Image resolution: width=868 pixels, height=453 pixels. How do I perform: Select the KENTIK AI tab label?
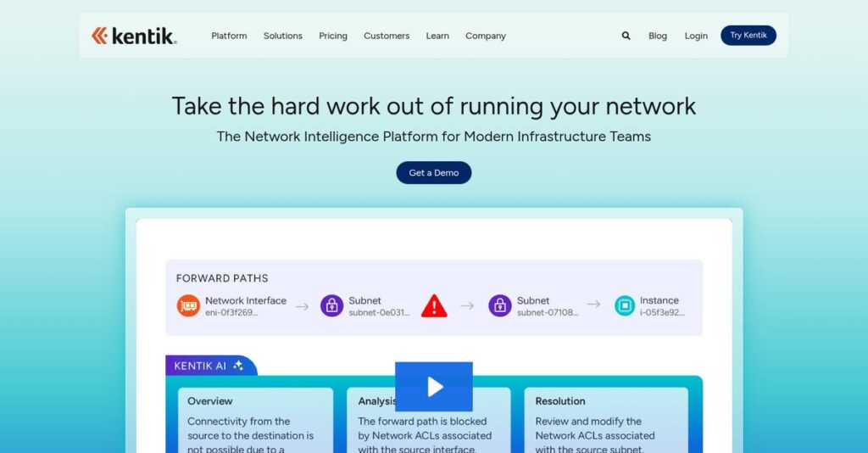(x=200, y=366)
